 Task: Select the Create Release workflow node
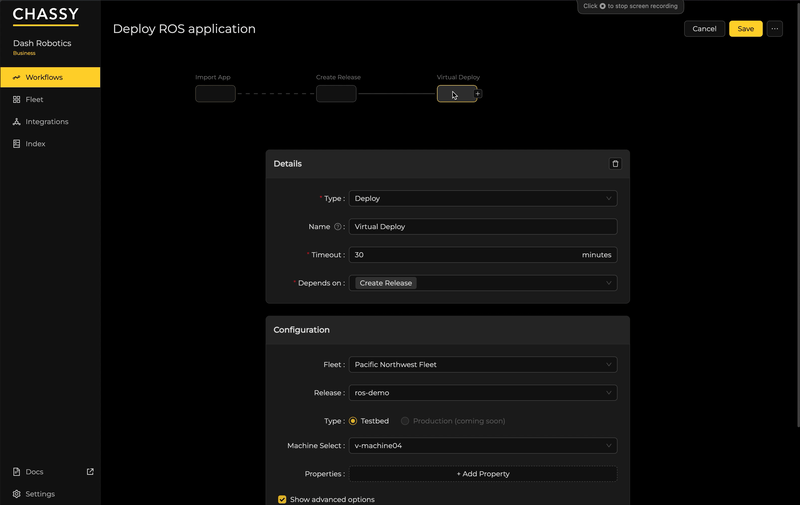[x=336, y=94]
